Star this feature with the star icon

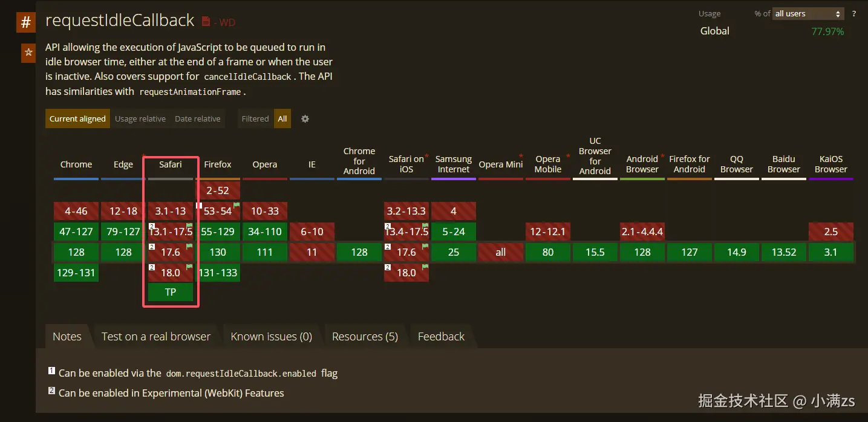pos(28,53)
